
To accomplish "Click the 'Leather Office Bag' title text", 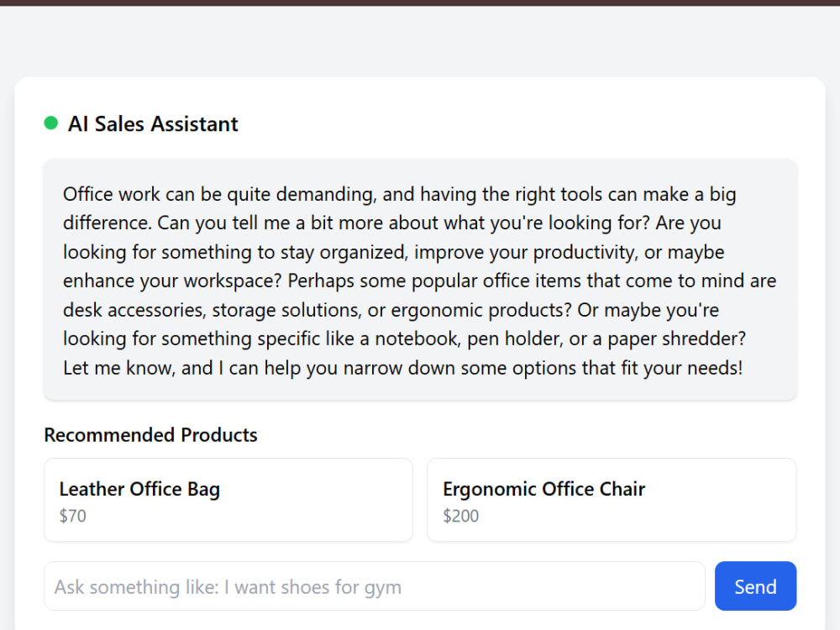I will (x=139, y=489).
